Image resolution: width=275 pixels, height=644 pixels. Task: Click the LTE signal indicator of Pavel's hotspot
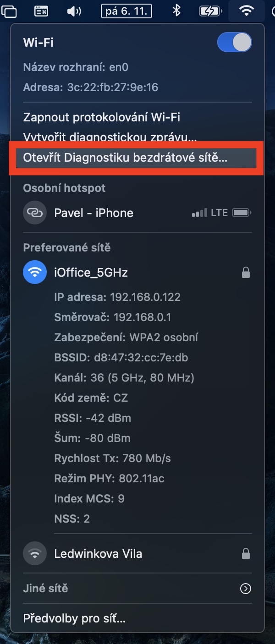[x=210, y=213]
